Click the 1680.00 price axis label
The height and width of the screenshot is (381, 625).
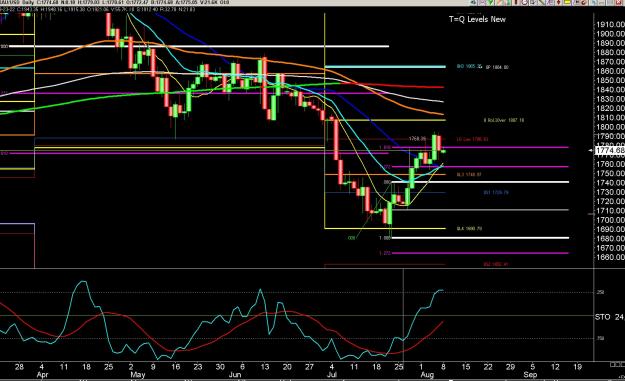610,239
